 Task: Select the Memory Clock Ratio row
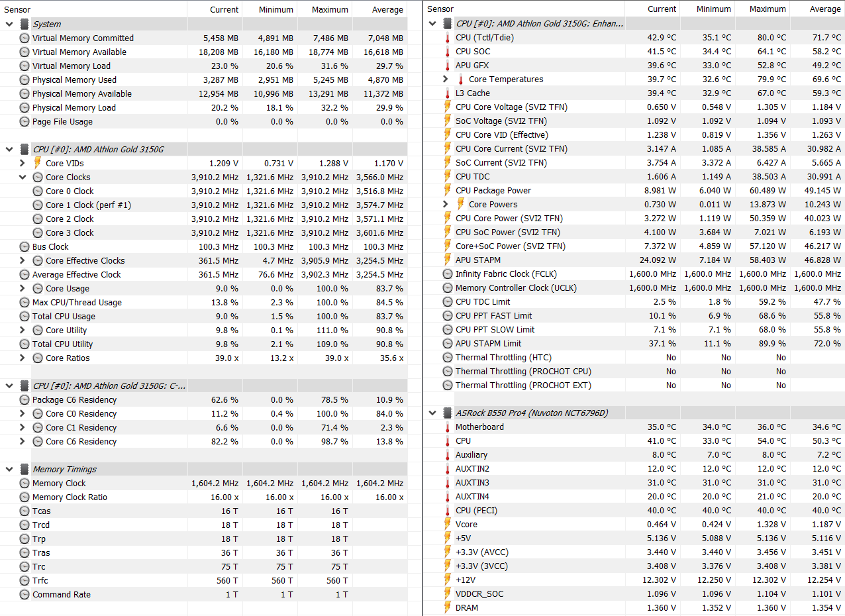pos(204,497)
